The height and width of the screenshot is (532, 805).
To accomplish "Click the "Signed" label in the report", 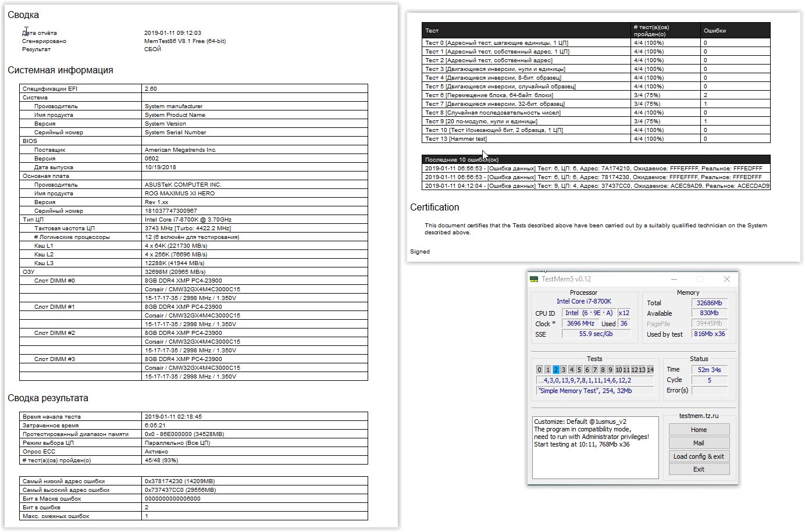I will tap(420, 252).
